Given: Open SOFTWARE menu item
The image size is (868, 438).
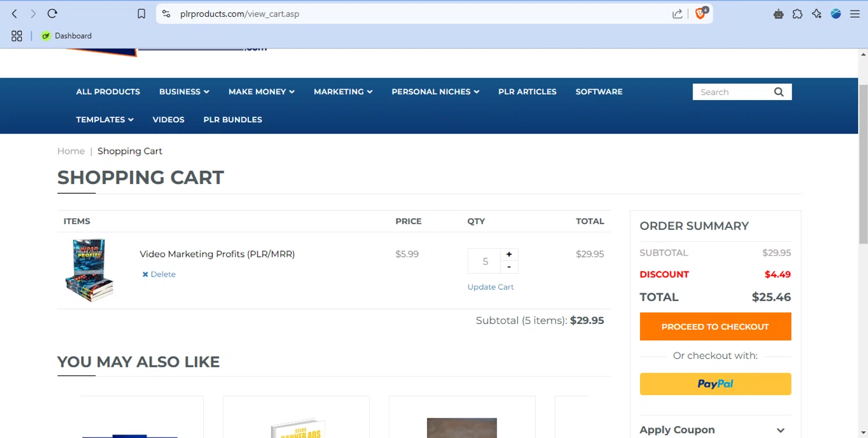Looking at the screenshot, I should pyautogui.click(x=599, y=91).
